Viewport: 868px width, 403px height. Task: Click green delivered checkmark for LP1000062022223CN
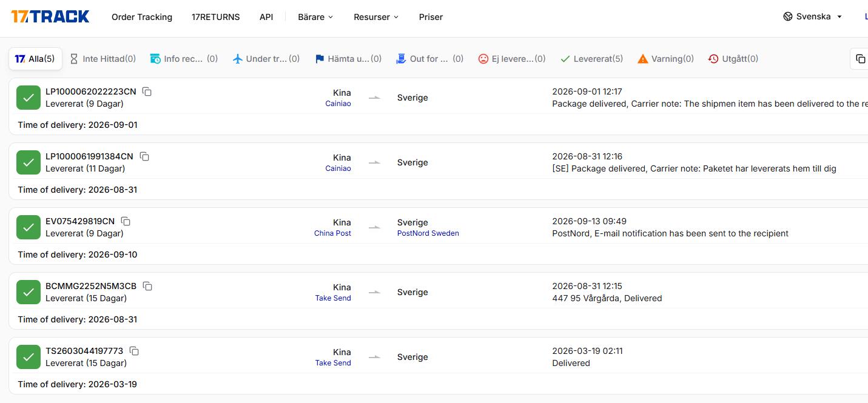coord(29,98)
